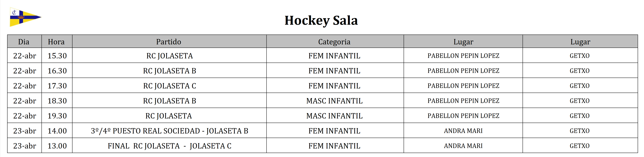Image resolution: width=644 pixels, height=157 pixels.
Task: Select the FINAL RC JOLASETA - JOLASETA C cell
Action: click(170, 146)
